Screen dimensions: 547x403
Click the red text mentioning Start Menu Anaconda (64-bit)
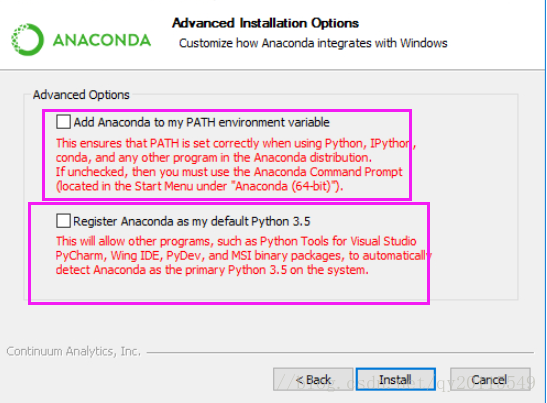click(200, 186)
